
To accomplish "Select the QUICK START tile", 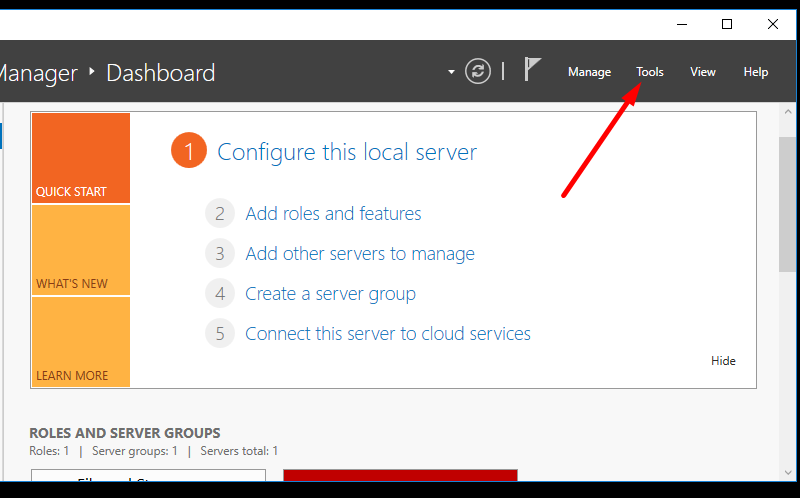I will 81,158.
